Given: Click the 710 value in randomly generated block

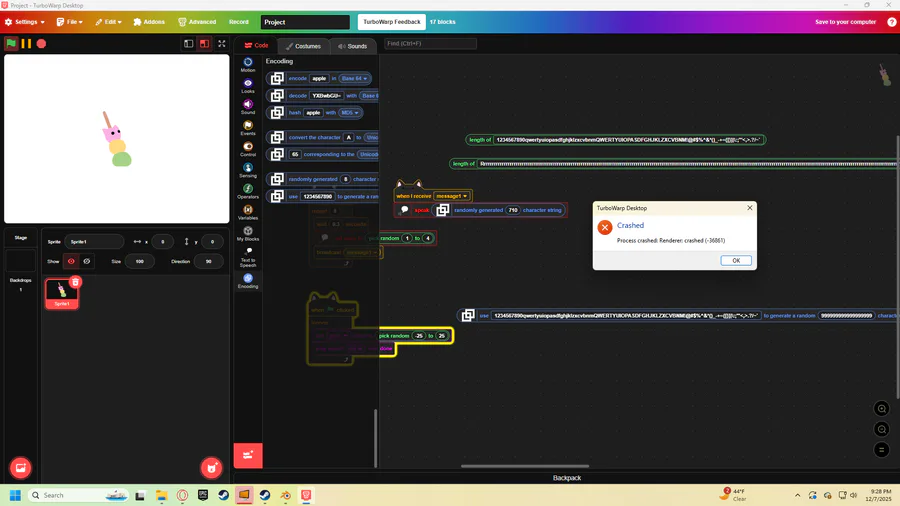Looking at the screenshot, I should tap(513, 210).
